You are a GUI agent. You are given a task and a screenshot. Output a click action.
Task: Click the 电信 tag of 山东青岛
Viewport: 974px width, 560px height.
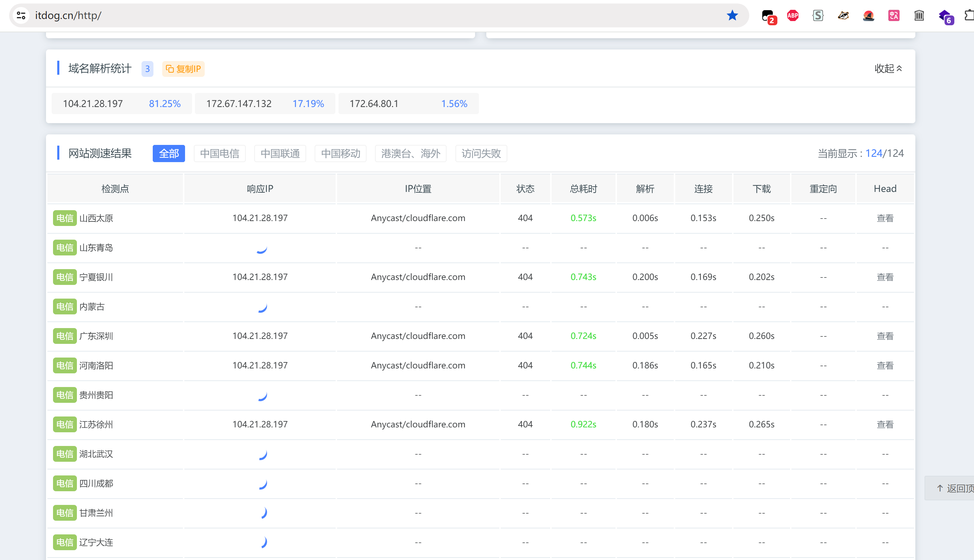pyautogui.click(x=65, y=248)
